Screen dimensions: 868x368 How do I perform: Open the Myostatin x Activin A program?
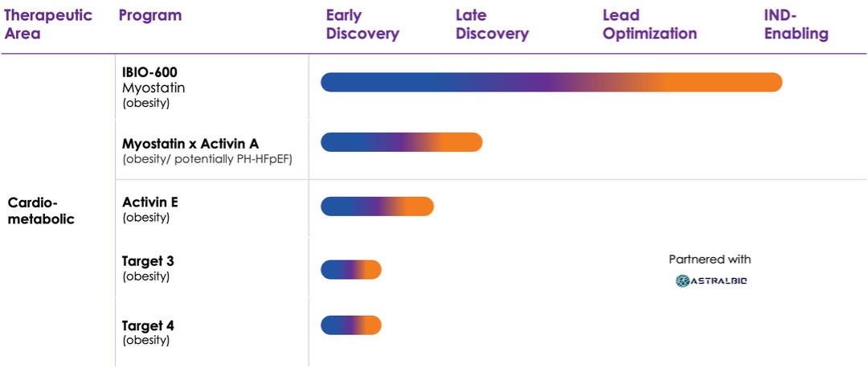pyautogui.click(x=190, y=144)
